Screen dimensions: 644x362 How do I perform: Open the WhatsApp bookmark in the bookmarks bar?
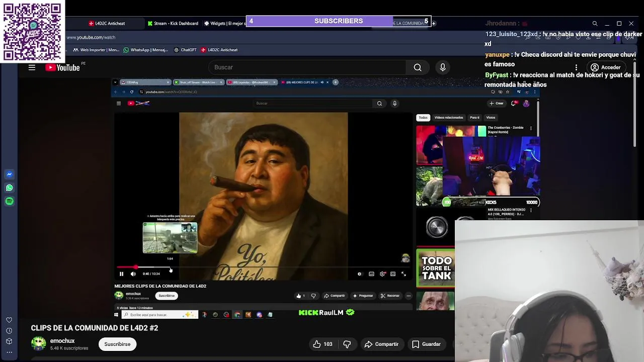(146, 50)
